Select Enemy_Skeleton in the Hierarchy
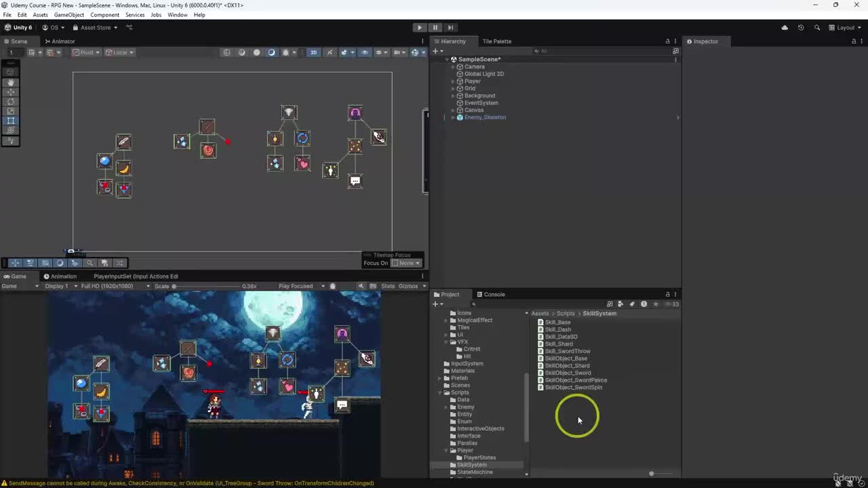868x488 pixels. 485,117
